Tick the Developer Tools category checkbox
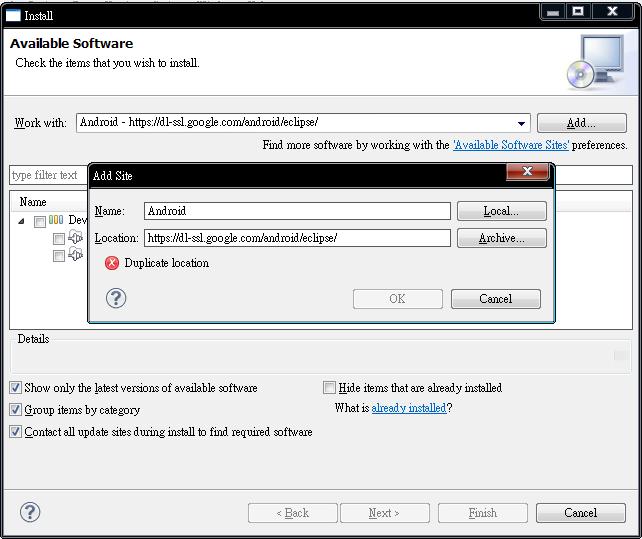This screenshot has width=642, height=539. 40,222
